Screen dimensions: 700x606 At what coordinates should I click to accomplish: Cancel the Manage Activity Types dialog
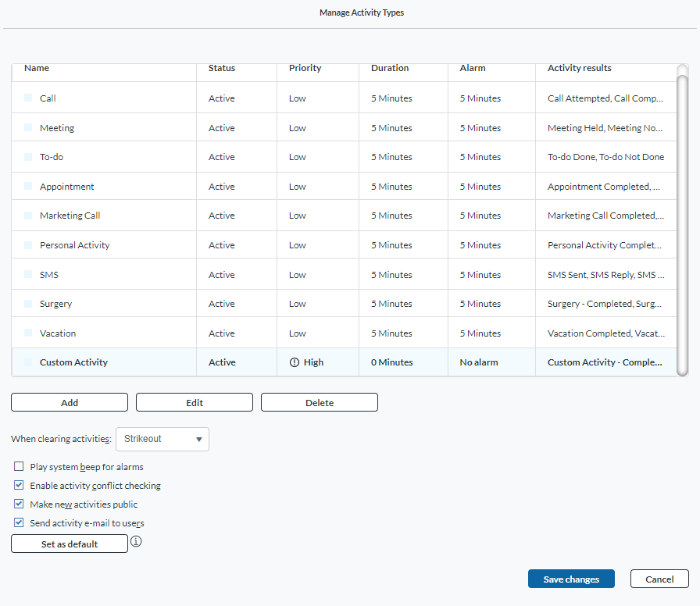[x=659, y=579]
